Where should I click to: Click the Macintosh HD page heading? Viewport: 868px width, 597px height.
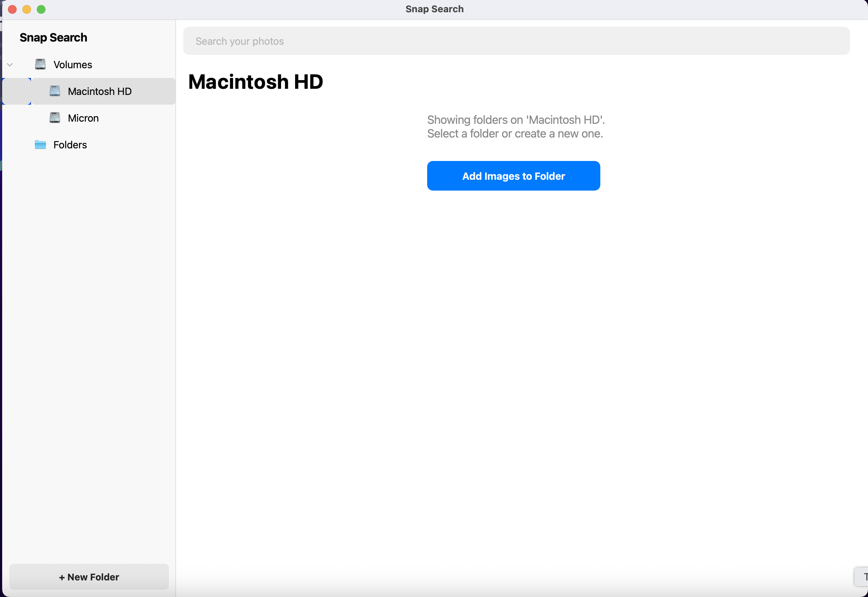point(255,82)
